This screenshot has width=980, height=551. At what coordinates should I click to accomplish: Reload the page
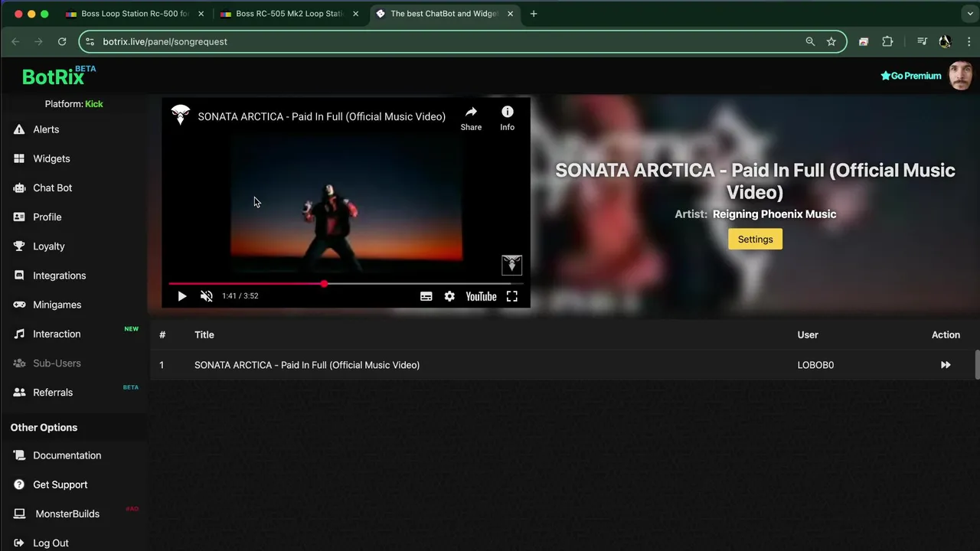point(62,41)
